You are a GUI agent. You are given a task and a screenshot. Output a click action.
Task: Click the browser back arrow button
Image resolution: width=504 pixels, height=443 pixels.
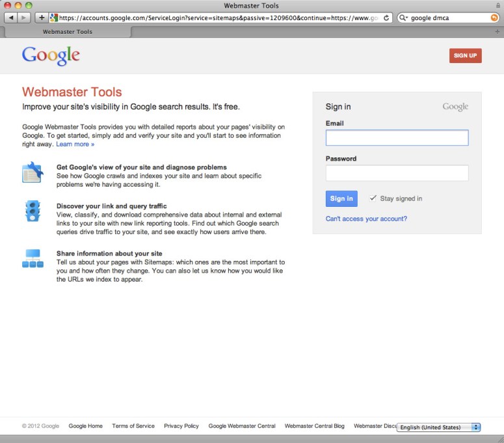pyautogui.click(x=10, y=18)
